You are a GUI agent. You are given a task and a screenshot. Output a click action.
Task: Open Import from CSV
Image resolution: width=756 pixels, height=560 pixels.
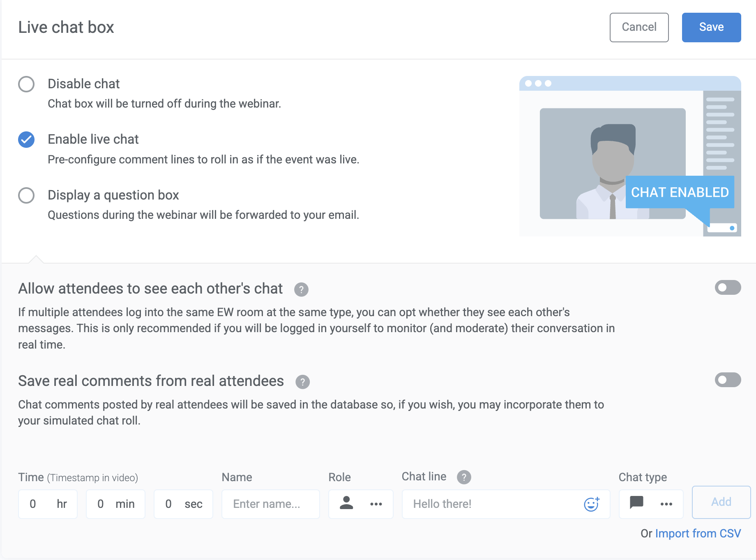(698, 533)
